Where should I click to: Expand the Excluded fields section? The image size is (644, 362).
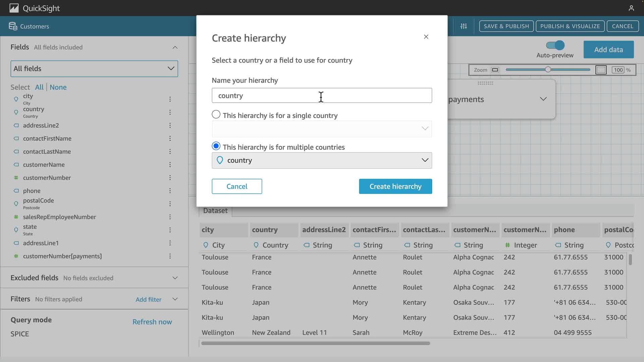coord(175,278)
